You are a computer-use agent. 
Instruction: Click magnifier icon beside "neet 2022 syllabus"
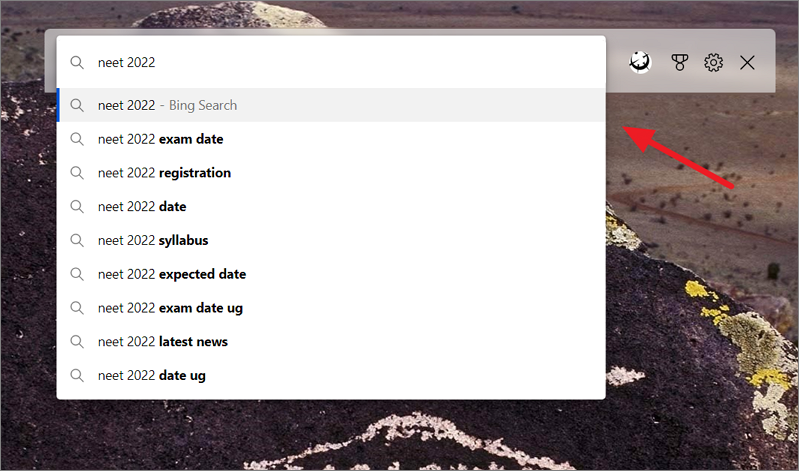click(x=77, y=240)
